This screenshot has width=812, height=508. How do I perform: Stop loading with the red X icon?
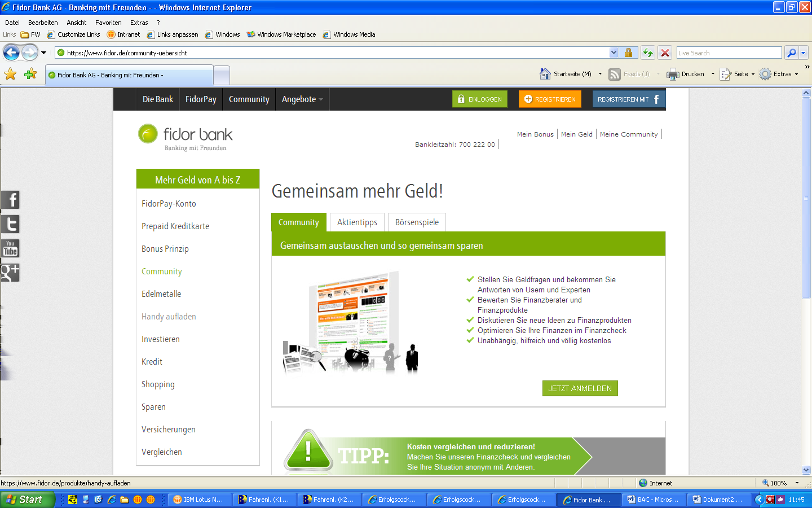(665, 52)
